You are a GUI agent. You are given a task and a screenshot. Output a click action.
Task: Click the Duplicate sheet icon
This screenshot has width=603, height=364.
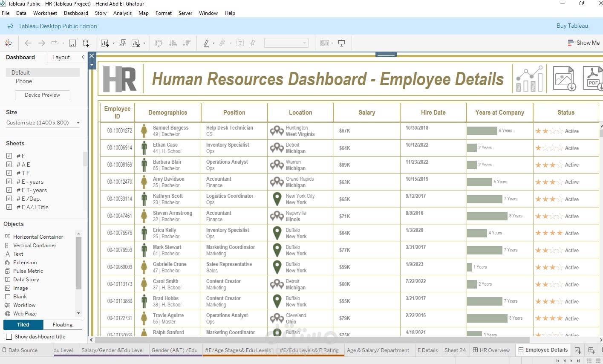click(x=122, y=43)
